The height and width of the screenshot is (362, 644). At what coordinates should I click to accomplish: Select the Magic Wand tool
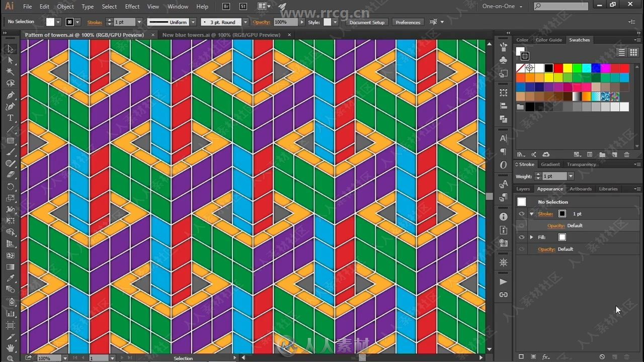click(11, 72)
